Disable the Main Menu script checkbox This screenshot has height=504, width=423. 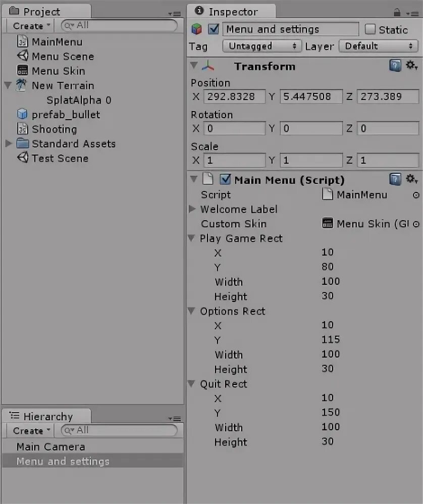pos(225,179)
